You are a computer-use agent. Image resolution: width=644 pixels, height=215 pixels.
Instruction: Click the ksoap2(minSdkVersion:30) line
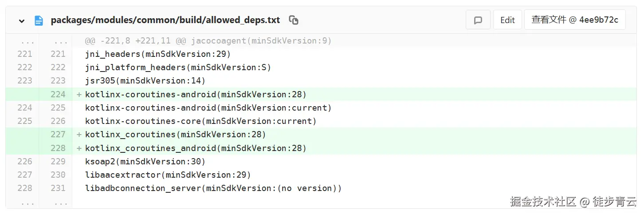145,161
